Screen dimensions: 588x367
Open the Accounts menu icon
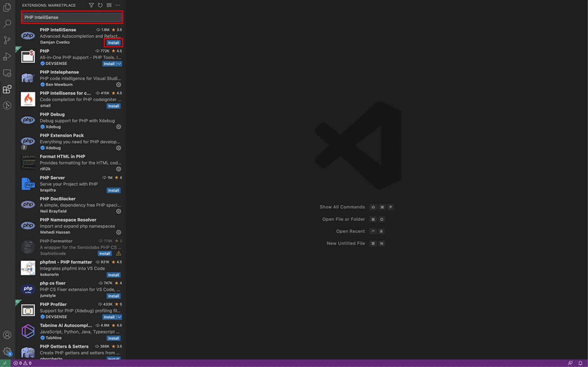point(7,335)
